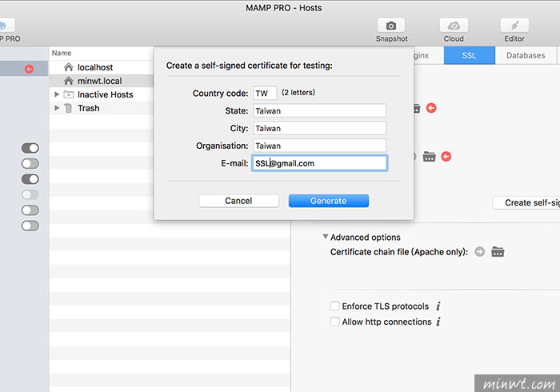Click the house icon beside localhost
Viewport: 560px width, 392px height.
point(69,67)
